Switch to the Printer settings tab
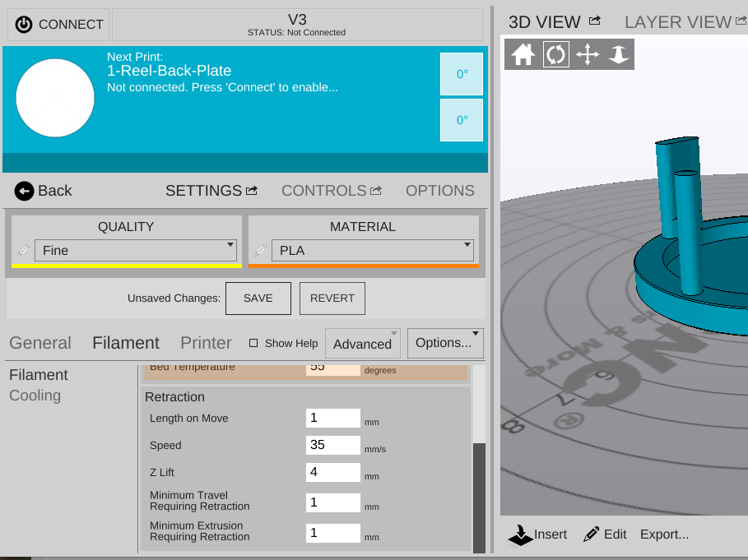This screenshot has width=748, height=560. tap(206, 343)
